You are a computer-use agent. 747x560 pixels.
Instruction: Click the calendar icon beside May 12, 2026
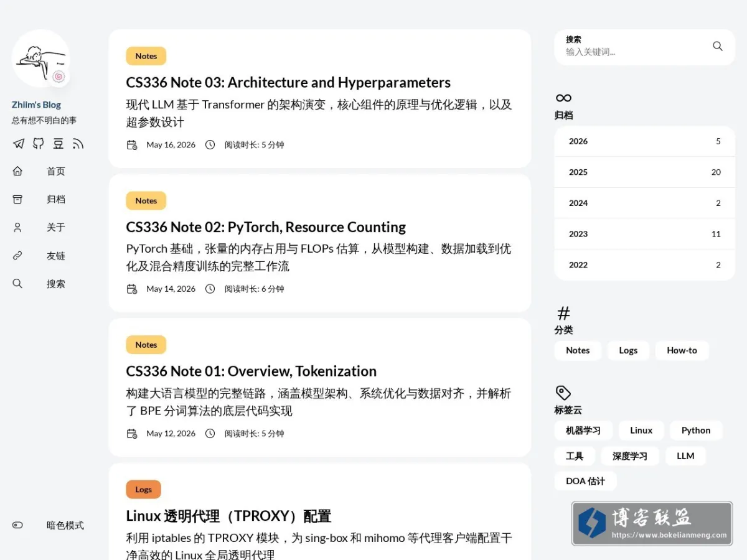click(x=132, y=434)
